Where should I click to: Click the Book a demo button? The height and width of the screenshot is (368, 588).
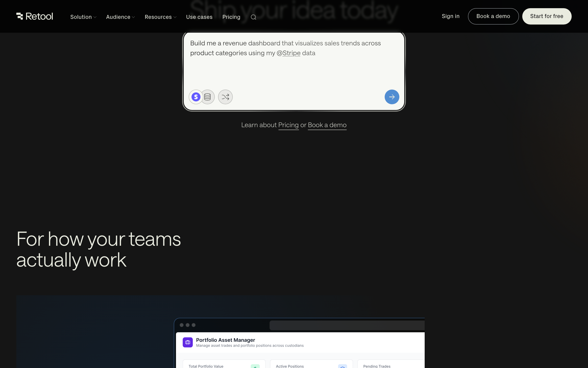(x=493, y=16)
